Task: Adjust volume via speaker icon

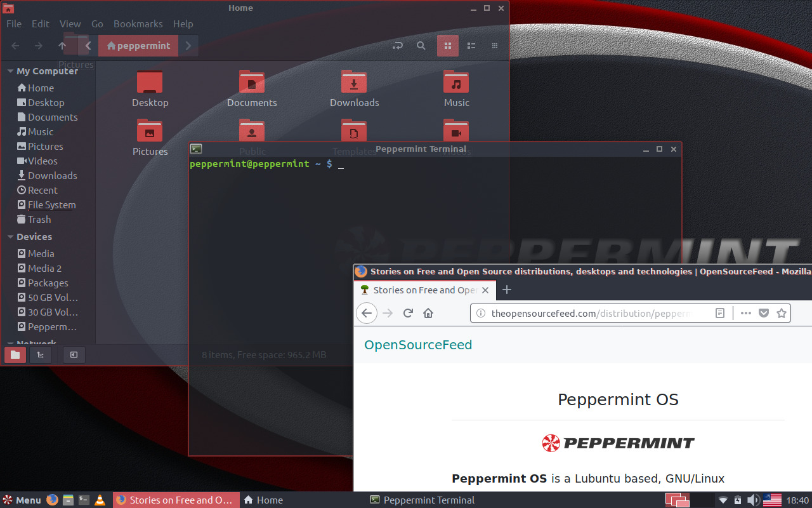Action: 754,500
